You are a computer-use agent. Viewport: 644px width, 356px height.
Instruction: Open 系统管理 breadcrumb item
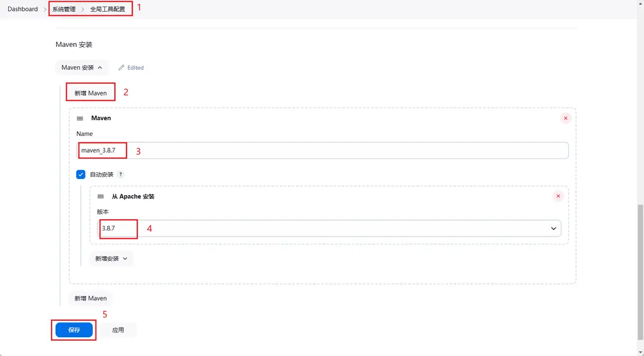click(64, 9)
